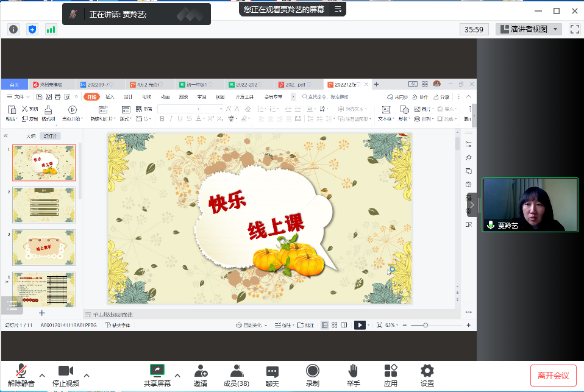
Task: Toggle camera off with 停止视频
Action: coord(66,371)
